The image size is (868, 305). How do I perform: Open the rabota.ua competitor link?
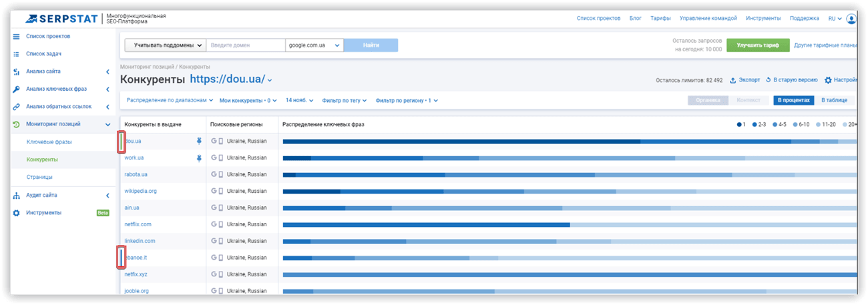(136, 174)
